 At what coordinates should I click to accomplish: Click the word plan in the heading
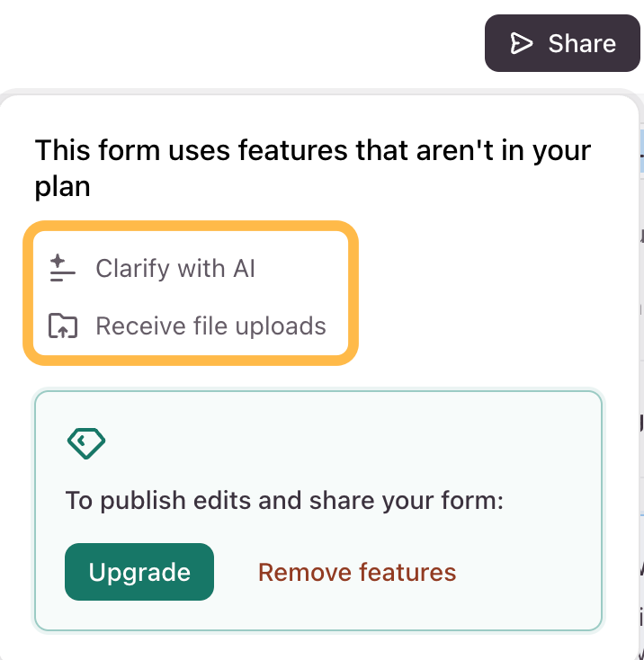[x=62, y=187]
